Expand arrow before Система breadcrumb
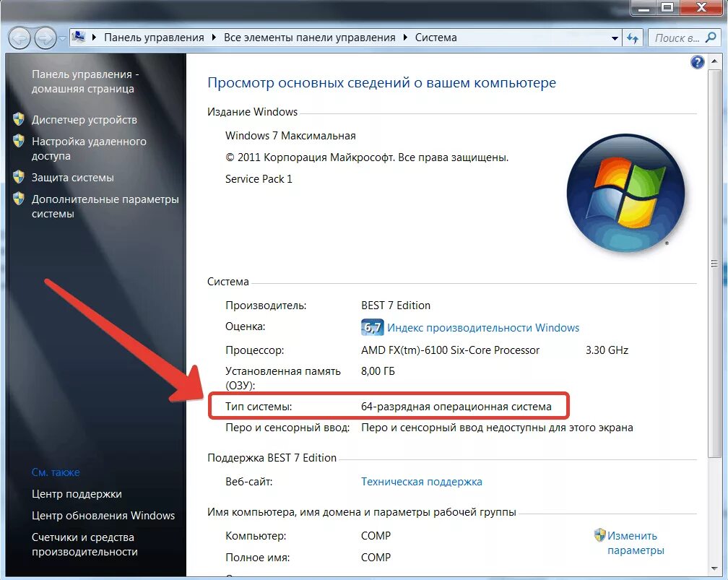 pos(405,37)
